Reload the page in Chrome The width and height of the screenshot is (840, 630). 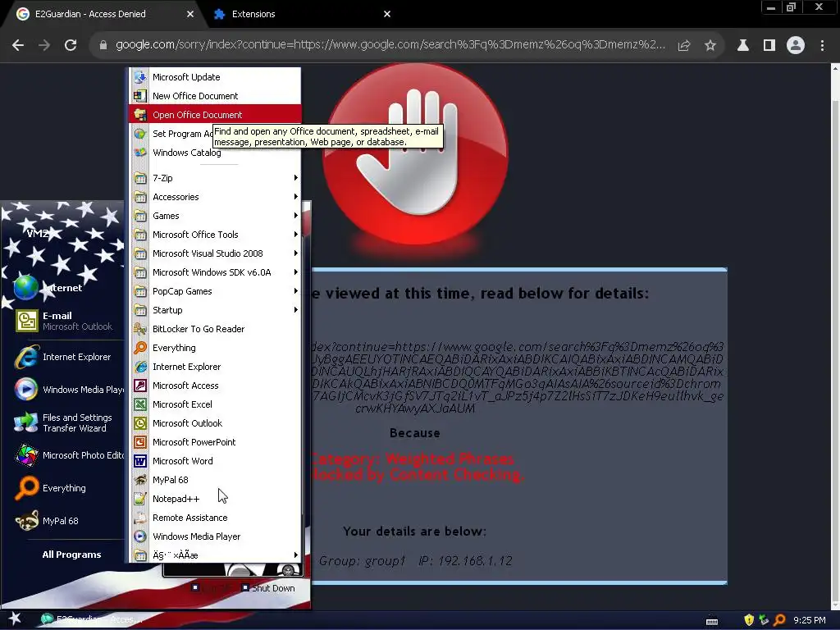coord(71,46)
